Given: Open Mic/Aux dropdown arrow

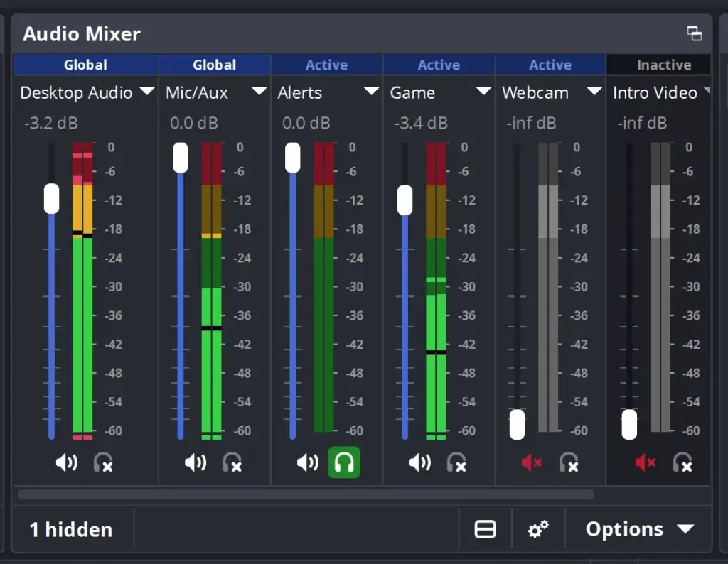Looking at the screenshot, I should [259, 91].
